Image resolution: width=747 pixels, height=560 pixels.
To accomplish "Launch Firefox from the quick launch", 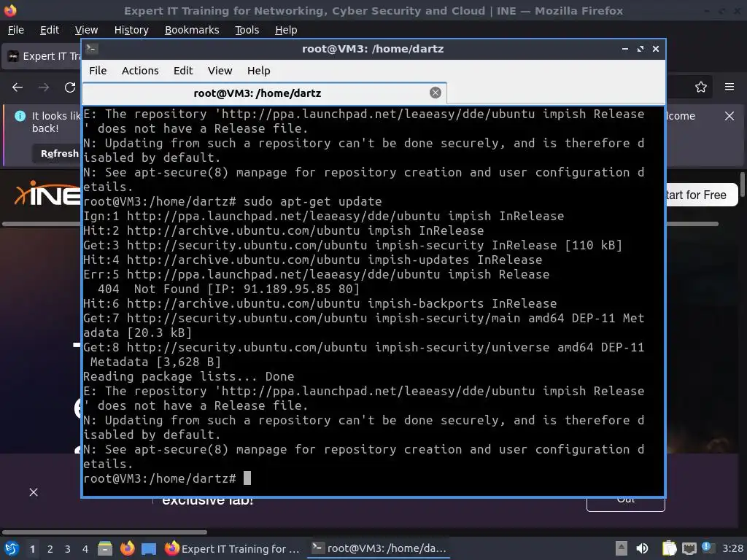I will pyautogui.click(x=127, y=548).
